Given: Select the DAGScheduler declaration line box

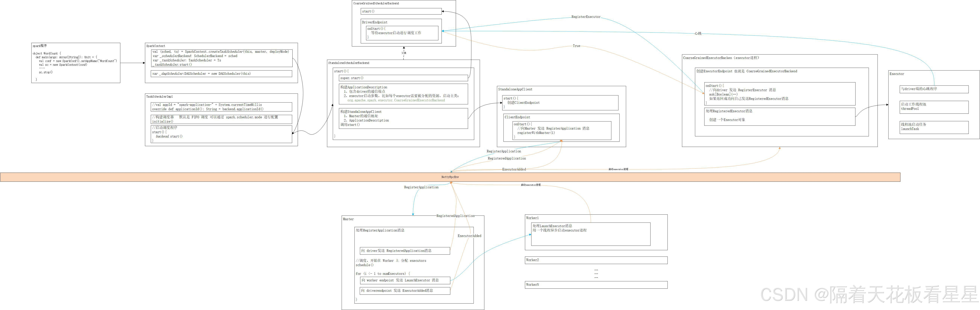Looking at the screenshot, I should [x=221, y=74].
